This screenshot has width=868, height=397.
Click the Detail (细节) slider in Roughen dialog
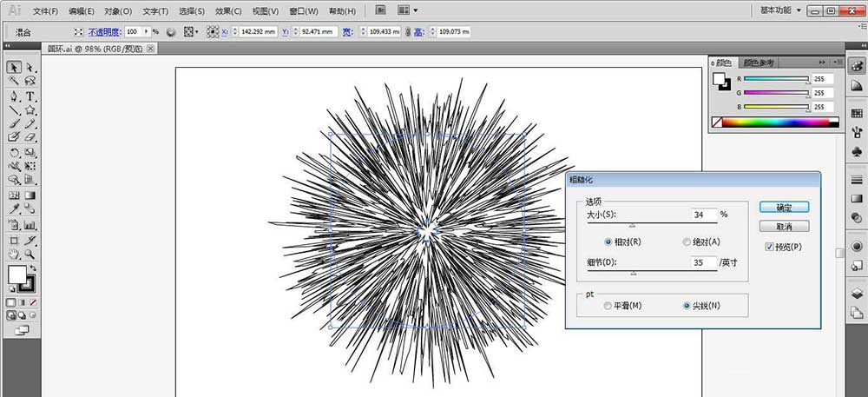(x=652, y=272)
